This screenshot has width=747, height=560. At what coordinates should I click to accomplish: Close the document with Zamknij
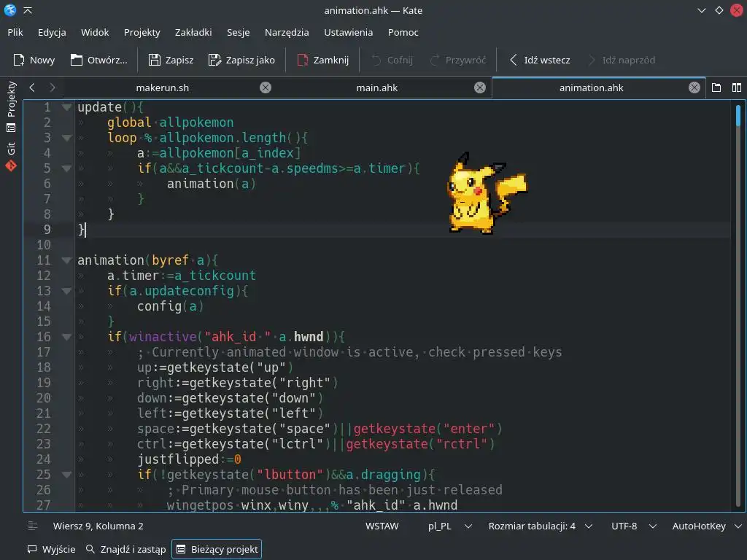click(323, 60)
